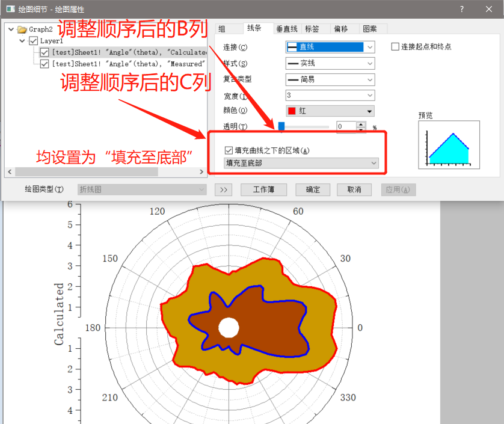Increase transparency with the up spinner
This screenshot has height=424, width=504.
coord(361,124)
